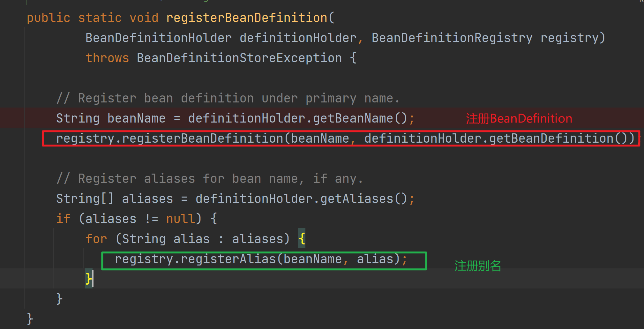
Task: Click the void return type keyword
Action: click(x=144, y=18)
